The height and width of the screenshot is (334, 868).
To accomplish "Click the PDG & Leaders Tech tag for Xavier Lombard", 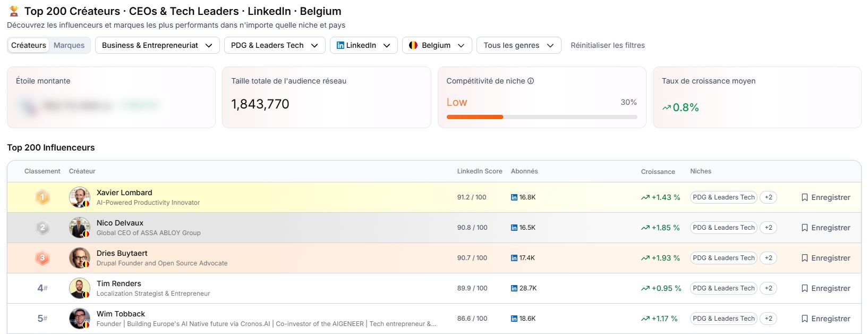I will pos(724,197).
